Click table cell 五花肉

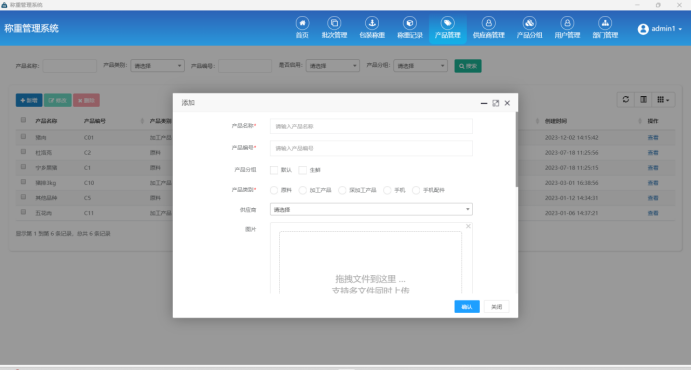(x=44, y=213)
